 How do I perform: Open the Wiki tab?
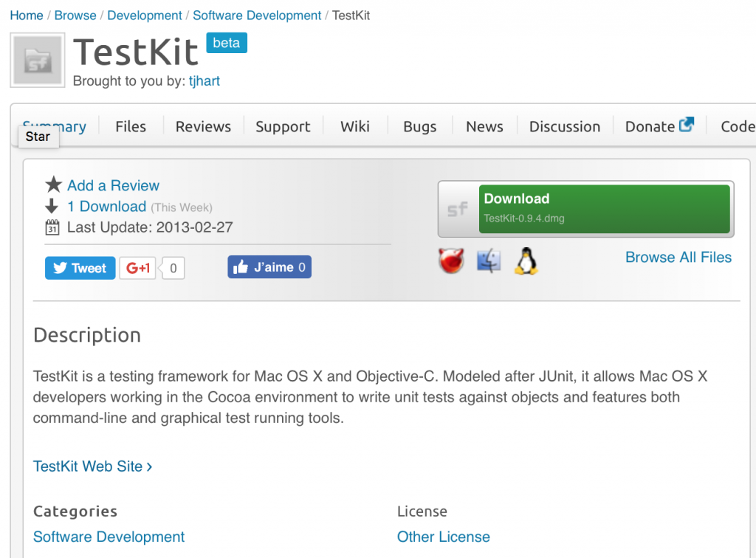click(355, 127)
